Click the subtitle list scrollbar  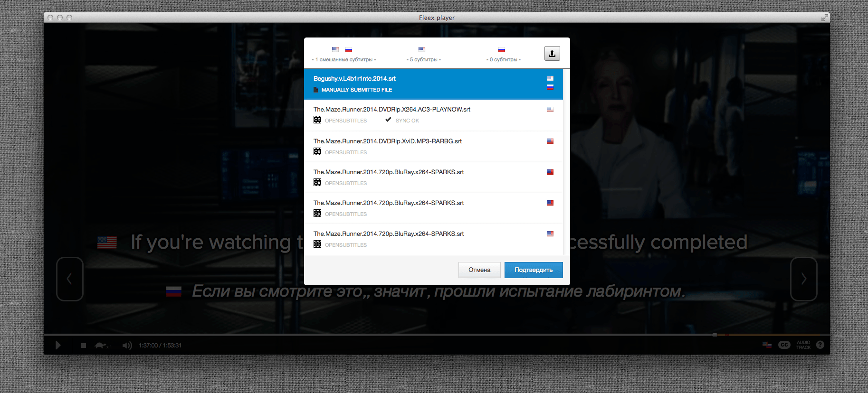(x=566, y=162)
